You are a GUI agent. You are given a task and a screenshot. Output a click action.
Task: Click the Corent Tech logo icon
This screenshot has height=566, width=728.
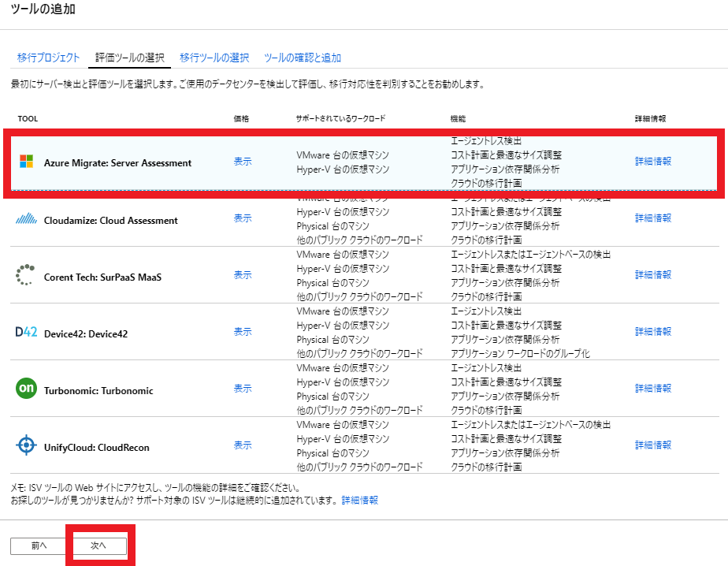point(25,275)
